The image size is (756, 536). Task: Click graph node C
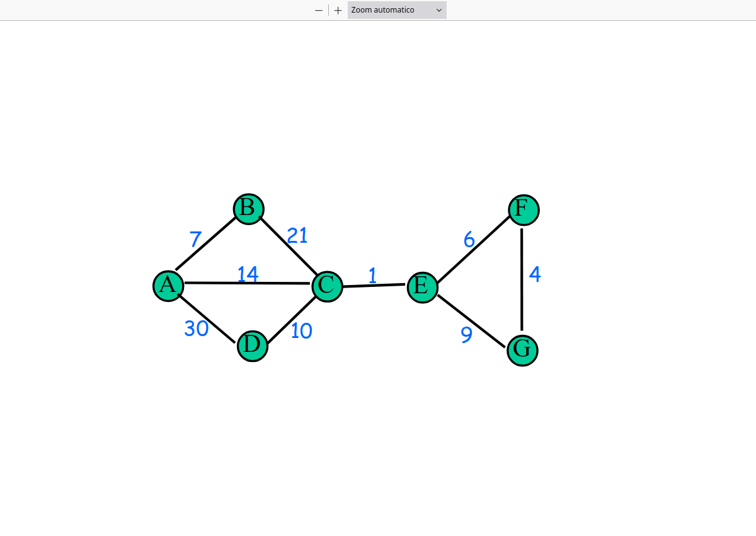(327, 286)
